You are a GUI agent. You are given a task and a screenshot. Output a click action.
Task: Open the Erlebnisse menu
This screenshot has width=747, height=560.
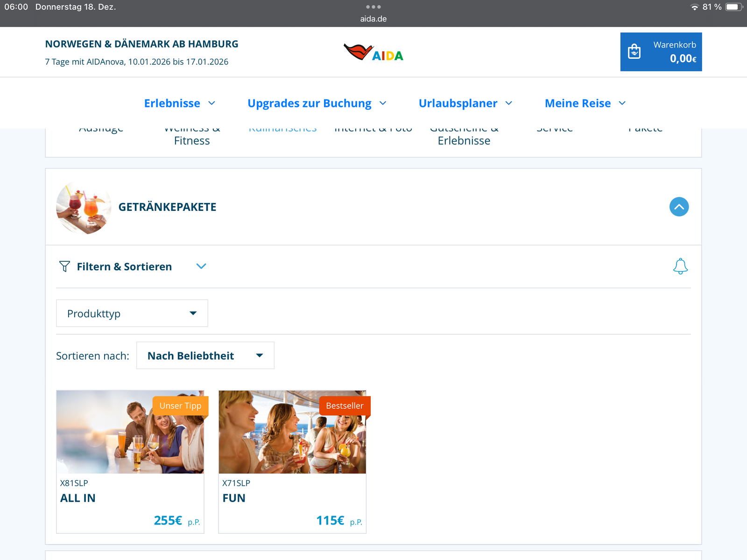coord(179,103)
